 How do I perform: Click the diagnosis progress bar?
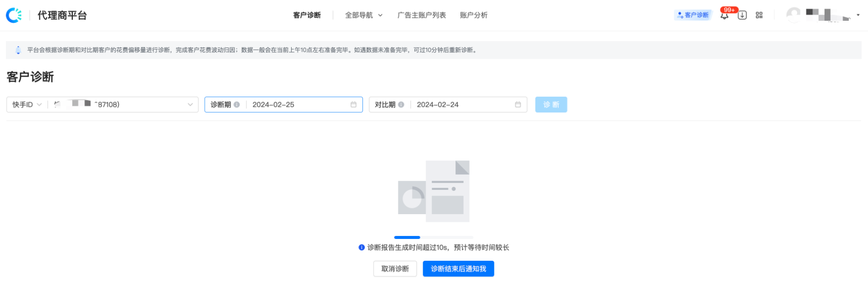pyautogui.click(x=434, y=237)
